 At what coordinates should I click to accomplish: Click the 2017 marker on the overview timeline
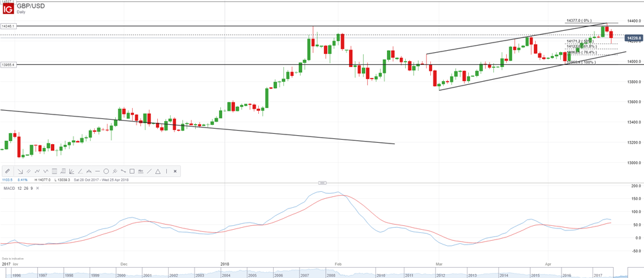click(598, 275)
